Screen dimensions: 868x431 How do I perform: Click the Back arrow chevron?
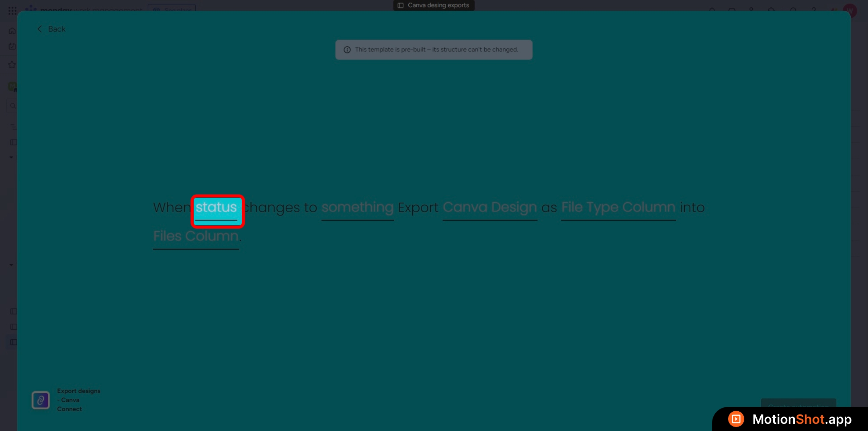point(39,29)
